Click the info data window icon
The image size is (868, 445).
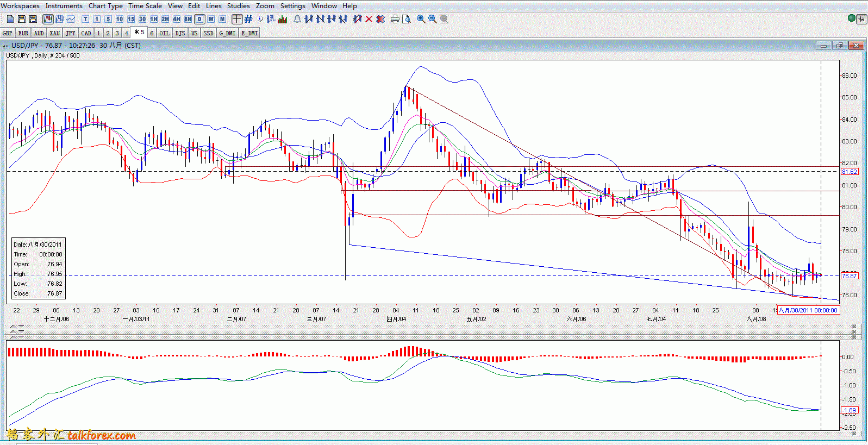260,19
